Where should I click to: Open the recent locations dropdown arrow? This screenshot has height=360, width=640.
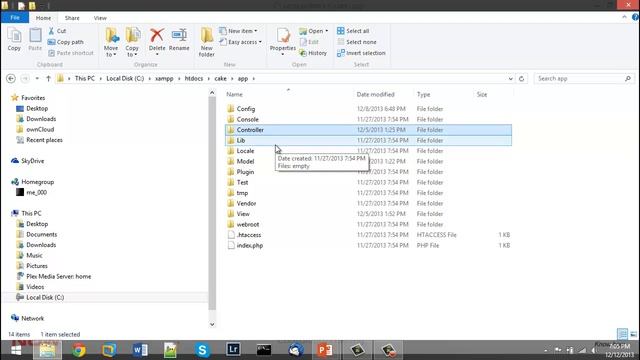tap(37, 78)
